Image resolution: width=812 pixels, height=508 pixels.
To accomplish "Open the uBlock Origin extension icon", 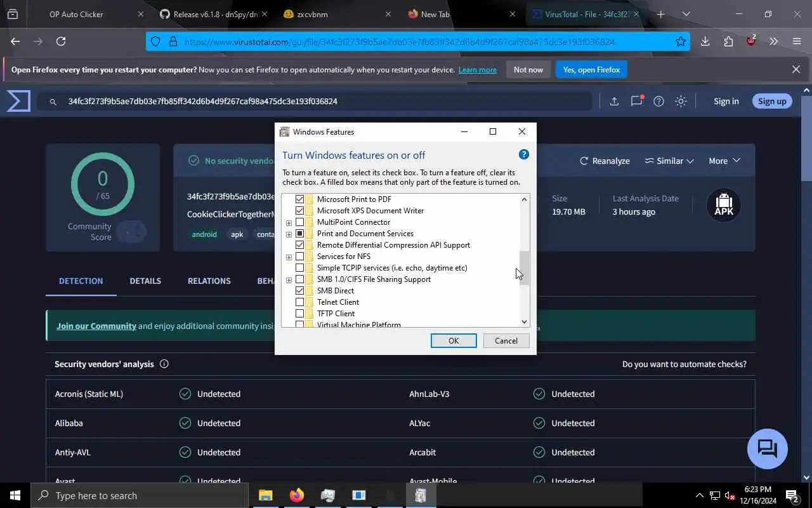I will point(751,41).
